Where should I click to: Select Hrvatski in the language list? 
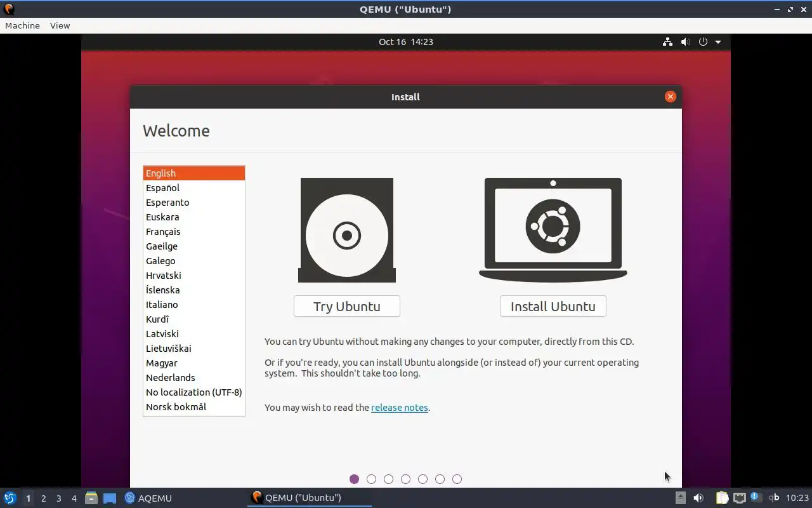click(x=194, y=276)
